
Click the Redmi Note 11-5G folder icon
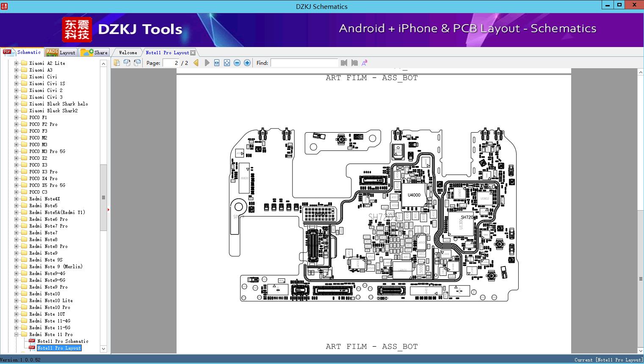pyautogui.click(x=24, y=328)
